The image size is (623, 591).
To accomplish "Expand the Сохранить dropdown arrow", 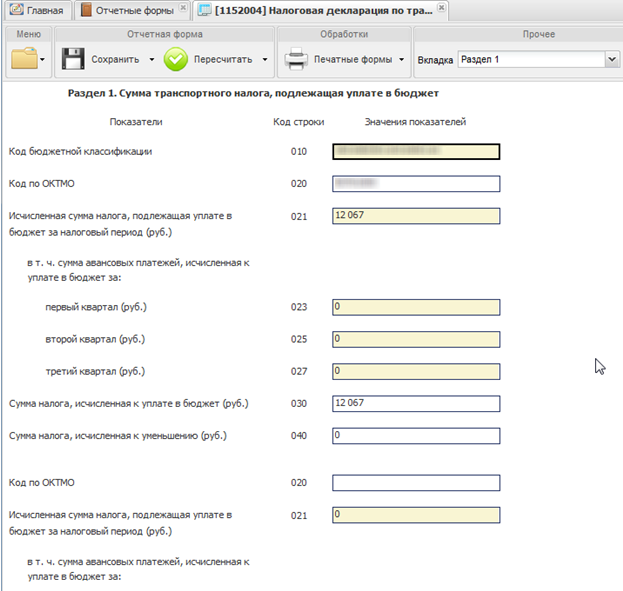I will coord(152,60).
